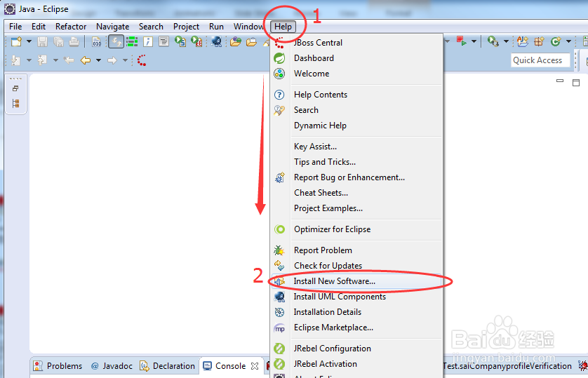Click the binary 010 file icon
The image size is (588, 378).
click(96, 41)
